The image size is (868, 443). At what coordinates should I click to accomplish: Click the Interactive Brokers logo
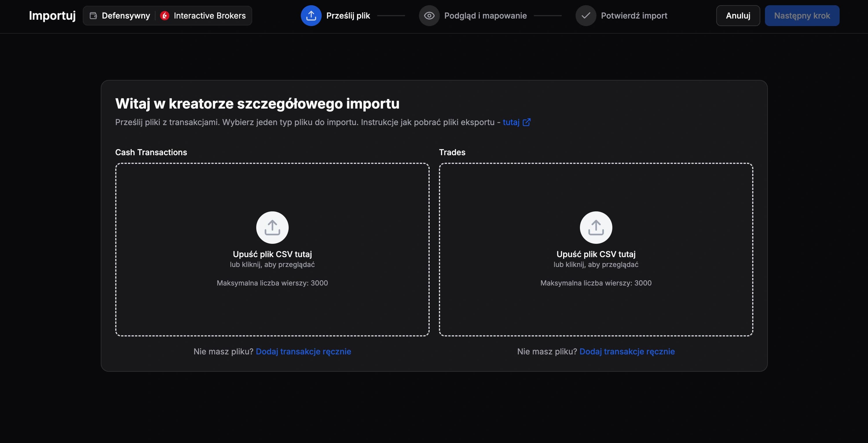pyautogui.click(x=165, y=16)
